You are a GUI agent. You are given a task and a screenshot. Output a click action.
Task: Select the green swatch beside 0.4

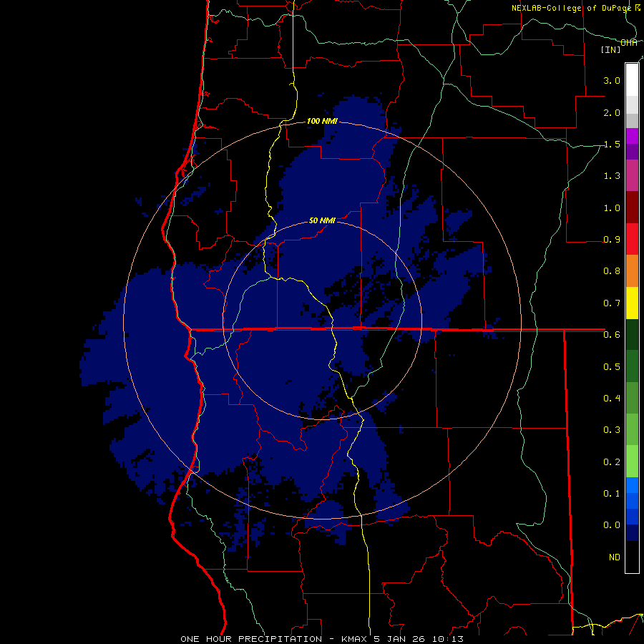pyautogui.click(x=632, y=398)
